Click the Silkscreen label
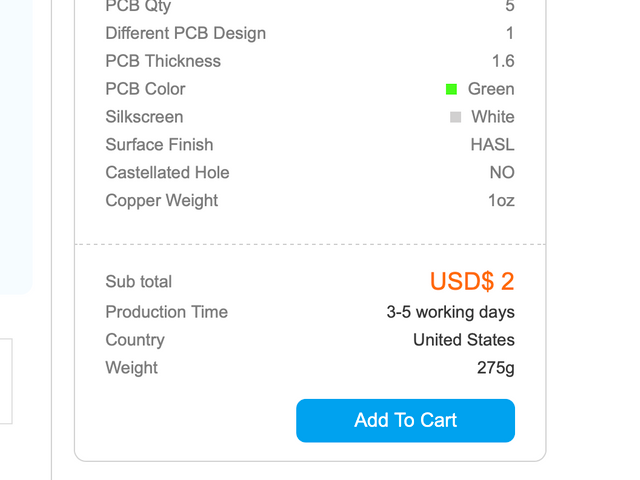The height and width of the screenshot is (480, 640). (x=144, y=117)
